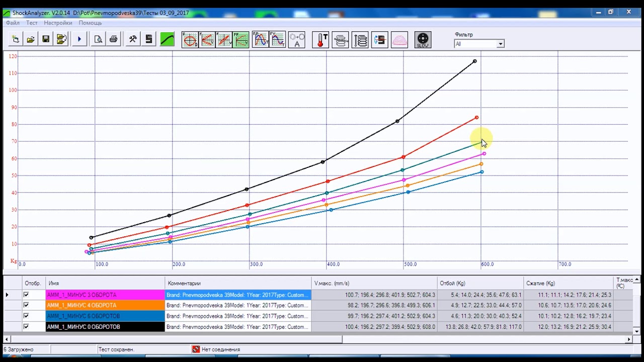Save using the floppy disk icon

click(46, 39)
